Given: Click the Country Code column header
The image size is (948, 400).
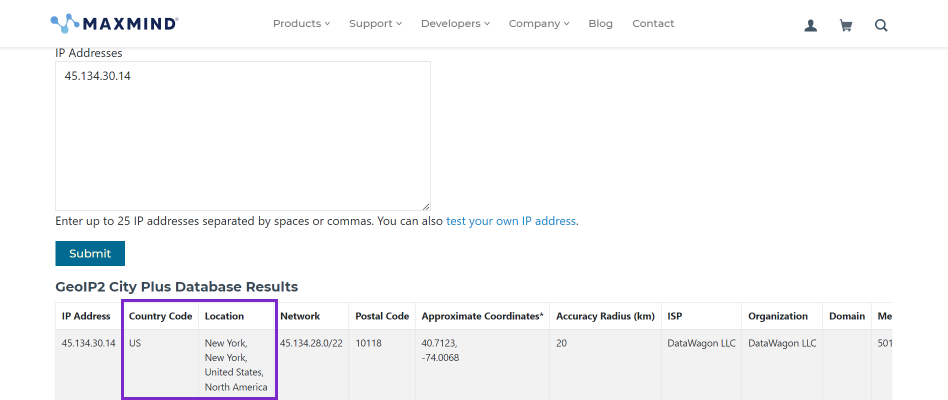Looking at the screenshot, I should 160,316.
